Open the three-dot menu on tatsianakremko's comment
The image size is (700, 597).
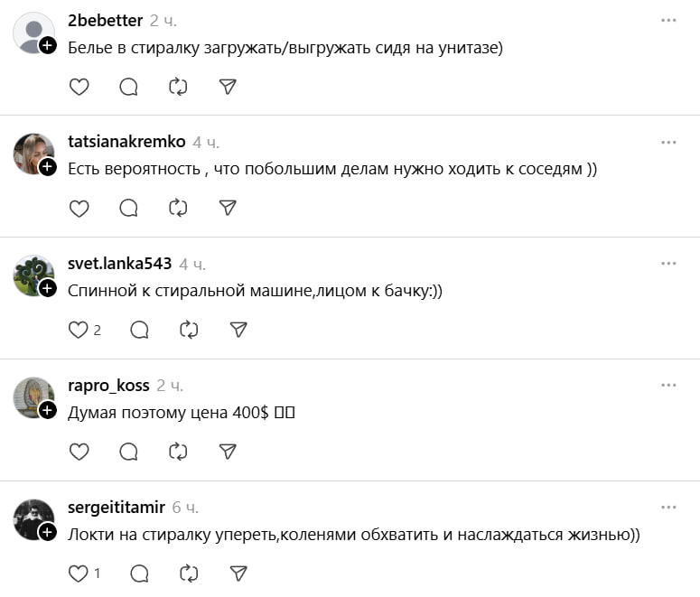coord(668,142)
